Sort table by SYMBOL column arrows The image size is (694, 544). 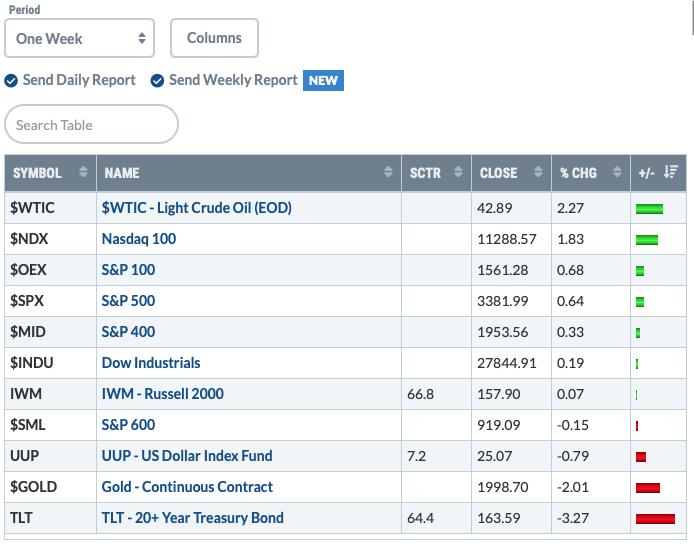pos(83,172)
